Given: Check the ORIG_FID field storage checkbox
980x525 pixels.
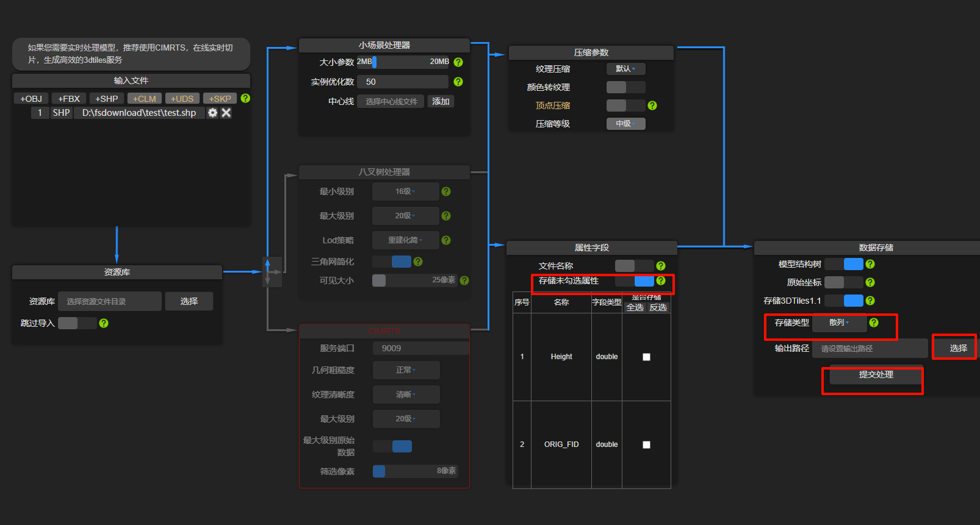Looking at the screenshot, I should [647, 445].
